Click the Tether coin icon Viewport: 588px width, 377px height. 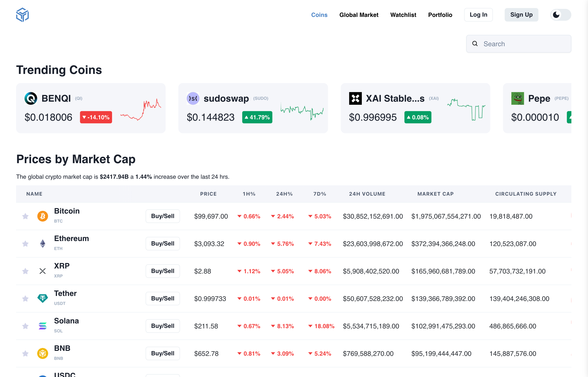[x=42, y=298]
